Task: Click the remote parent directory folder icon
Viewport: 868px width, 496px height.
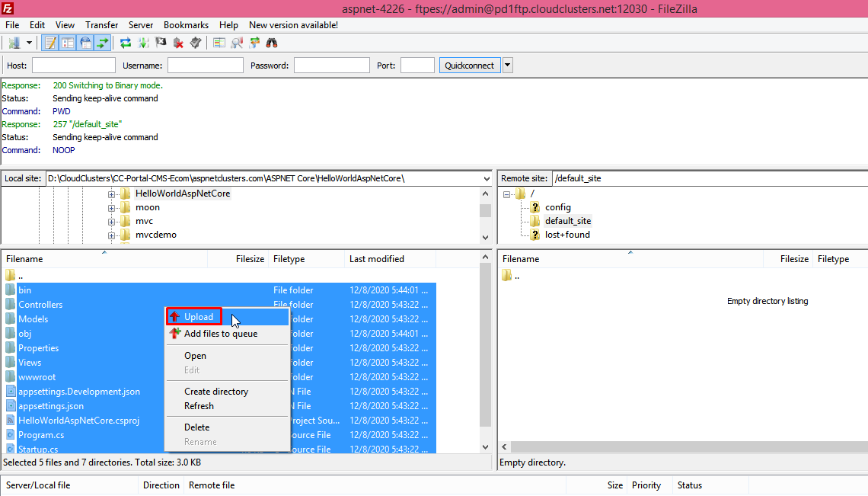Action: point(507,276)
